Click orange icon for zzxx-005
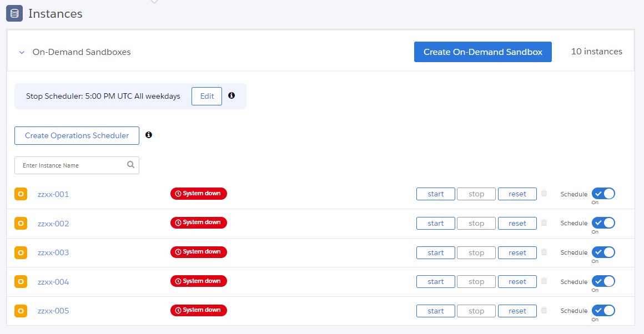The width and height of the screenshot is (644, 334). (x=21, y=311)
